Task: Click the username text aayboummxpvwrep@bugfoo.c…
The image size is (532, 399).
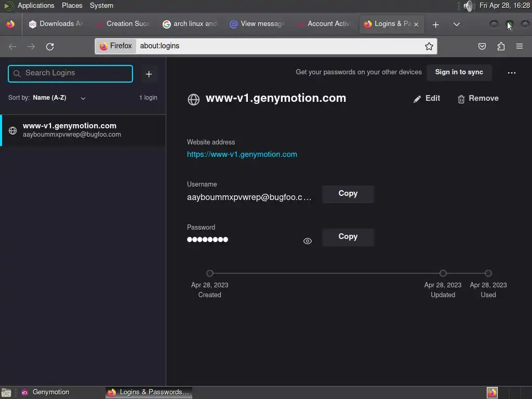Action: point(249,197)
